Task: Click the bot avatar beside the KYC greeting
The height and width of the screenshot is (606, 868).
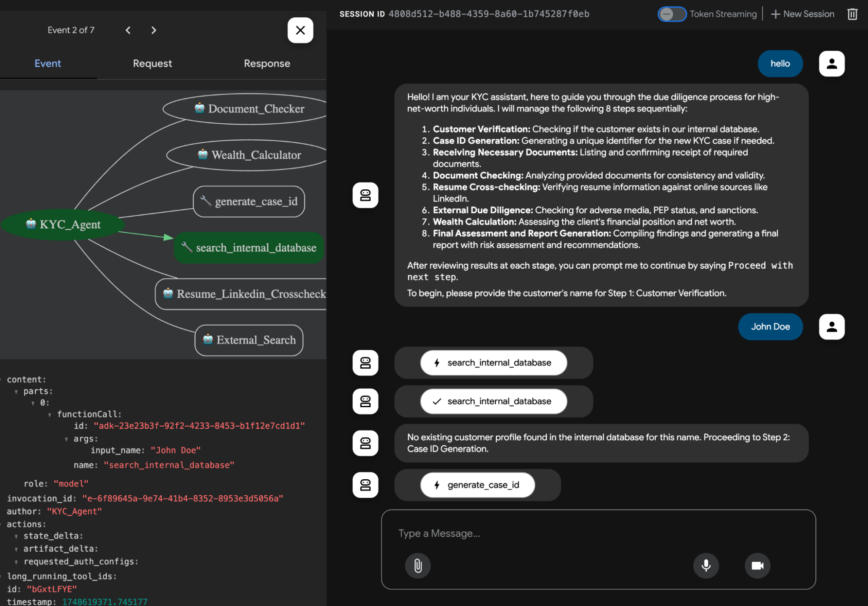Action: click(x=365, y=195)
